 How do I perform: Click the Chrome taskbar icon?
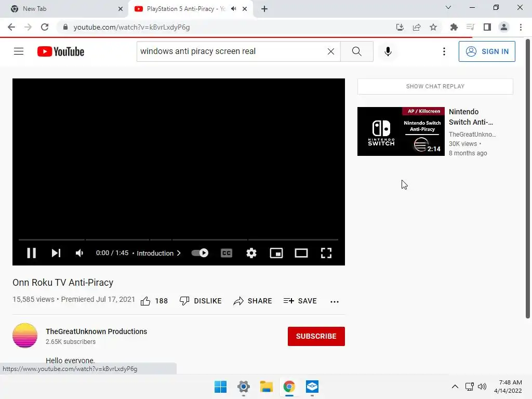point(289,387)
